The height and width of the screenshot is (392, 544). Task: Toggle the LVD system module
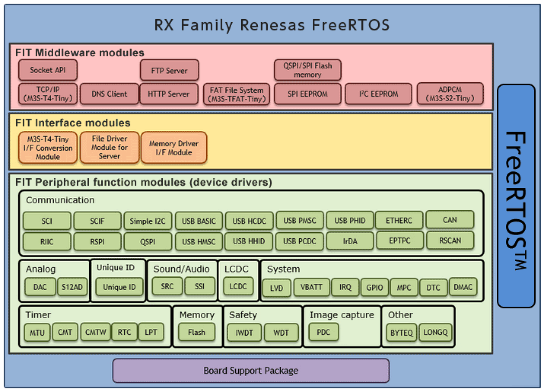276,288
